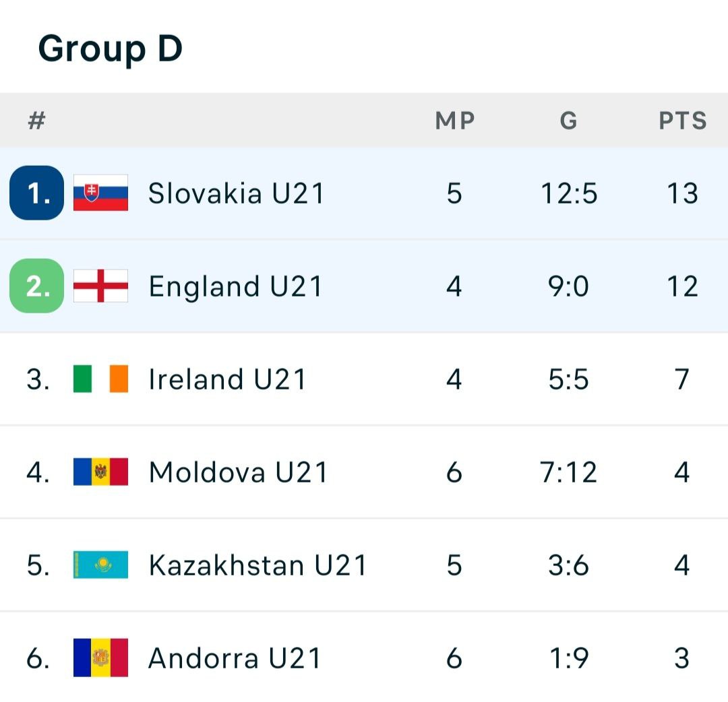Click the Slovakia flag icon
The height and width of the screenshot is (702, 728).
click(x=100, y=193)
